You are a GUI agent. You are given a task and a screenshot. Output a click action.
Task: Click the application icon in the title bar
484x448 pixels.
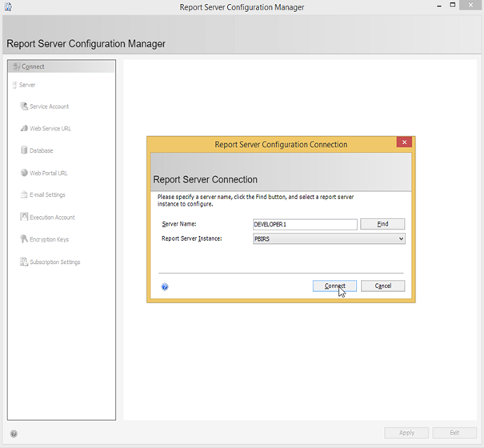pyautogui.click(x=8, y=6)
